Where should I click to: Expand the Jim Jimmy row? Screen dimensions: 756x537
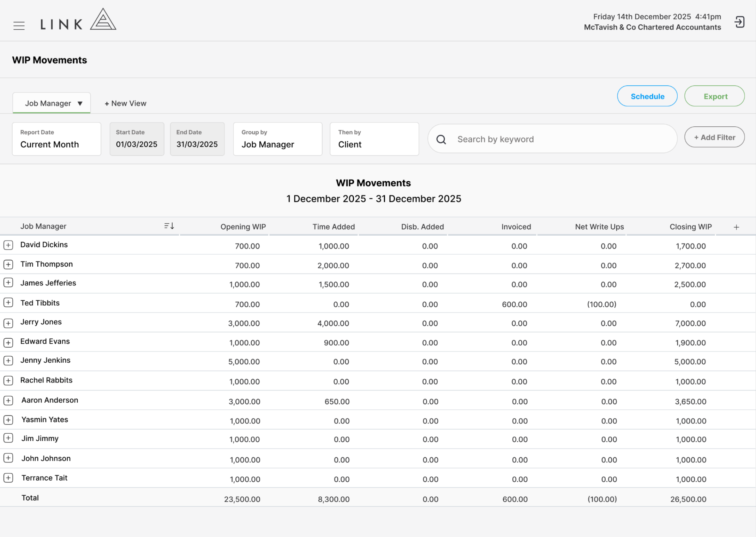(8, 438)
